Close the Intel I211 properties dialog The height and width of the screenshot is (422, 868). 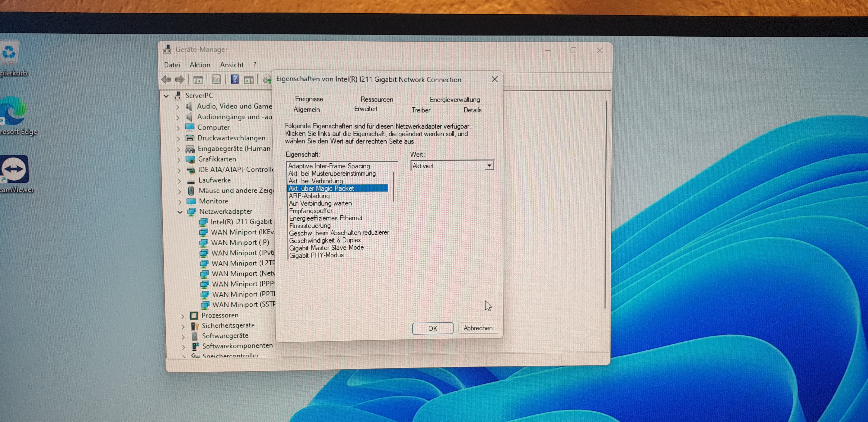pyautogui.click(x=494, y=79)
